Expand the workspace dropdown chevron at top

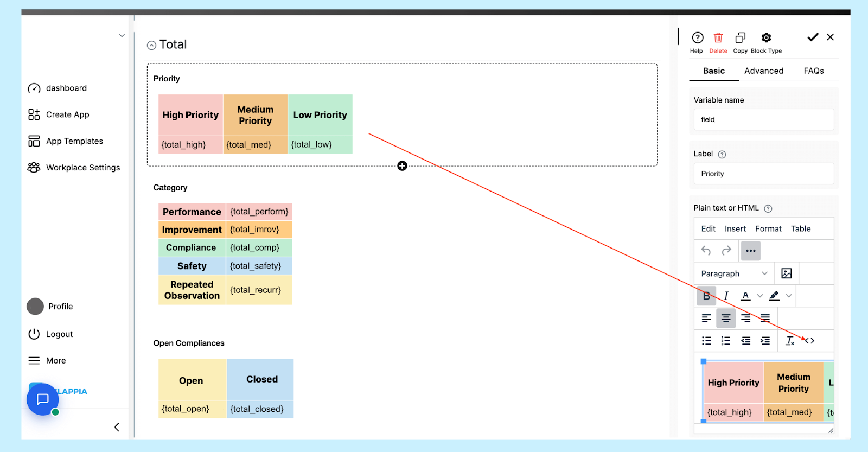coord(122,36)
